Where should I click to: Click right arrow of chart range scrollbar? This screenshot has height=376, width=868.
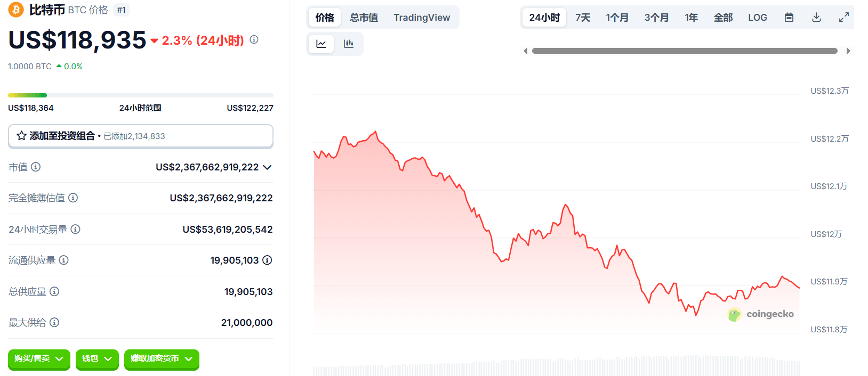848,51
